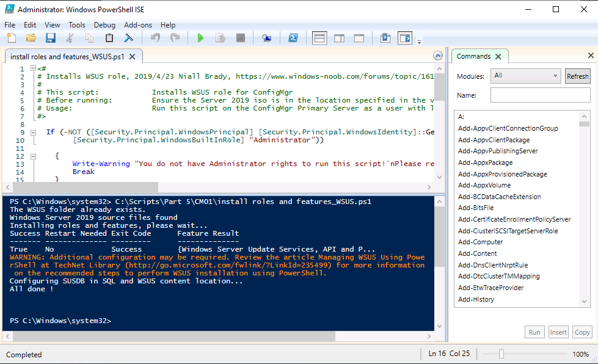Close the Commands add-on pane

(591, 56)
